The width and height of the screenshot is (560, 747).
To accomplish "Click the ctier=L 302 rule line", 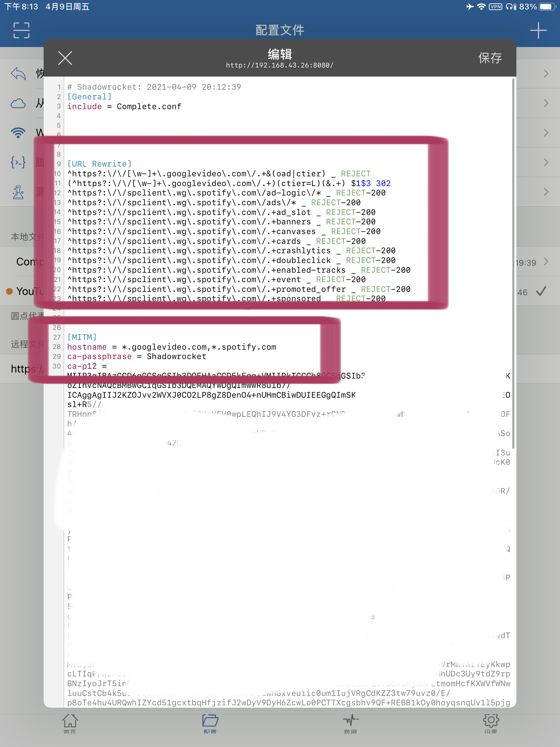I will [x=229, y=183].
